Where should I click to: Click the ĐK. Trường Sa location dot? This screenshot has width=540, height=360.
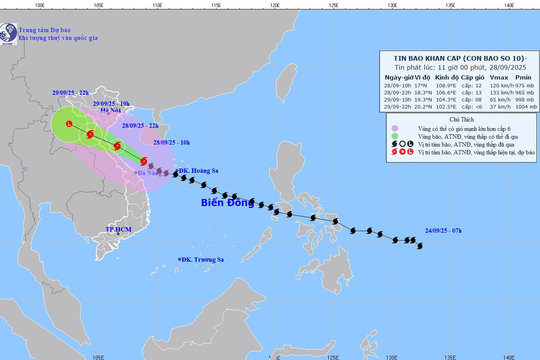[x=179, y=259]
